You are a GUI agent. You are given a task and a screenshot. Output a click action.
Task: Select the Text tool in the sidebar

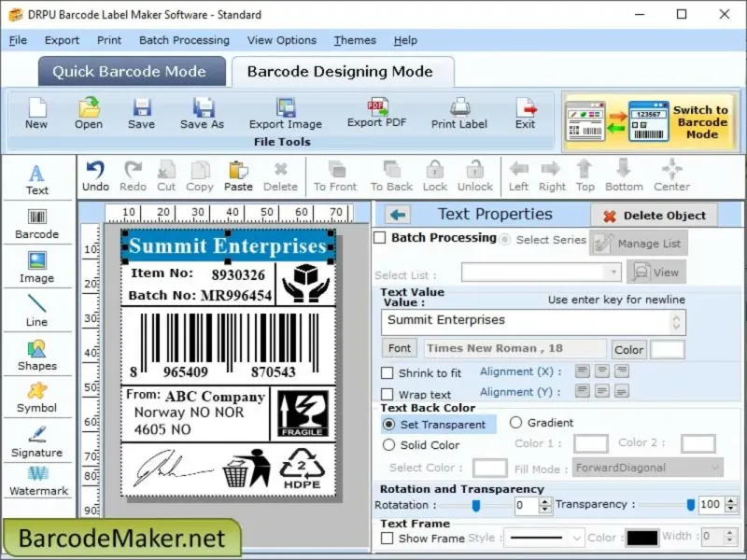pyautogui.click(x=36, y=179)
